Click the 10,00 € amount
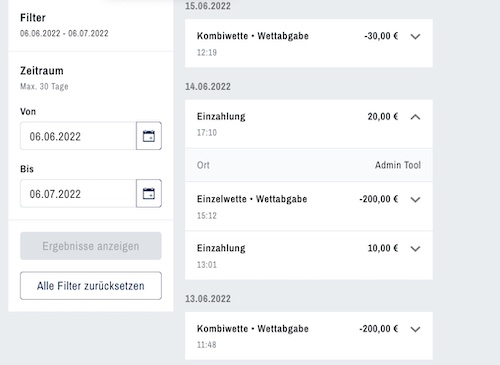Viewport: 500px width, 365px height. (383, 248)
